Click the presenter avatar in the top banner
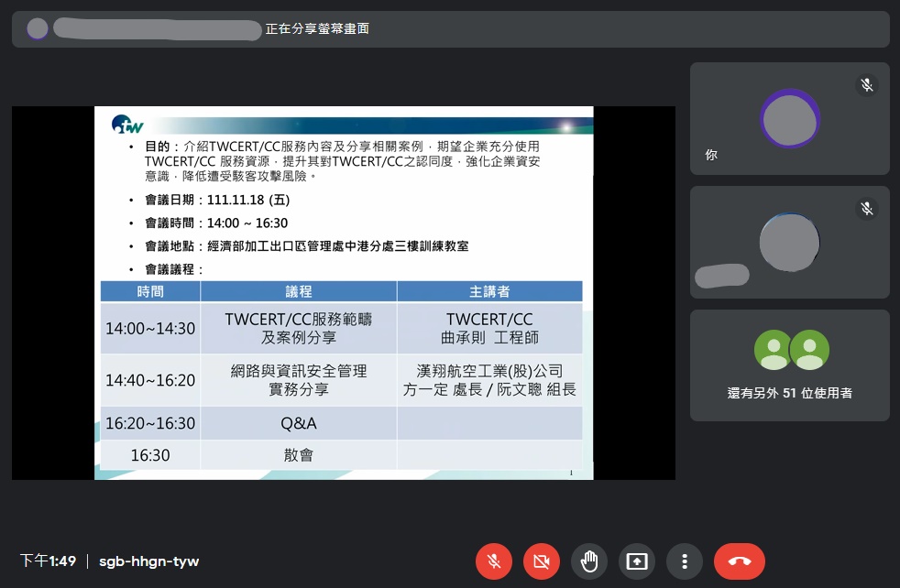900x588 pixels. [x=38, y=29]
